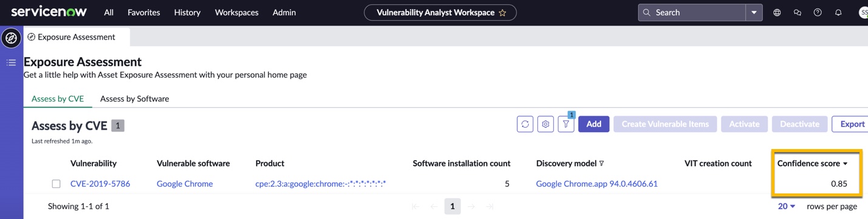Open the 20 rows per page dropdown
Image resolution: width=868 pixels, height=219 pixels.
pyautogui.click(x=787, y=206)
